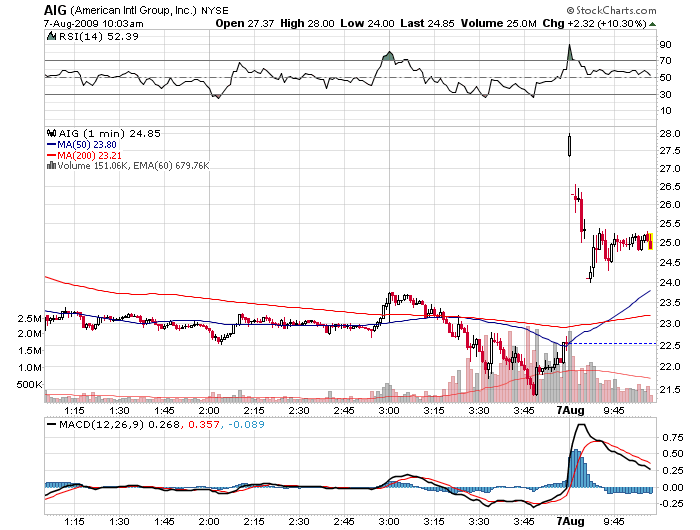Click the 70 level on RSI axis
This screenshot has height=530, width=700.
pos(666,61)
